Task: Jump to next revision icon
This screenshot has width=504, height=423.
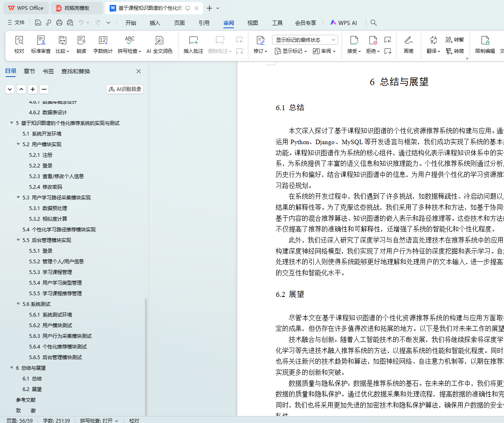Action: click(x=388, y=51)
